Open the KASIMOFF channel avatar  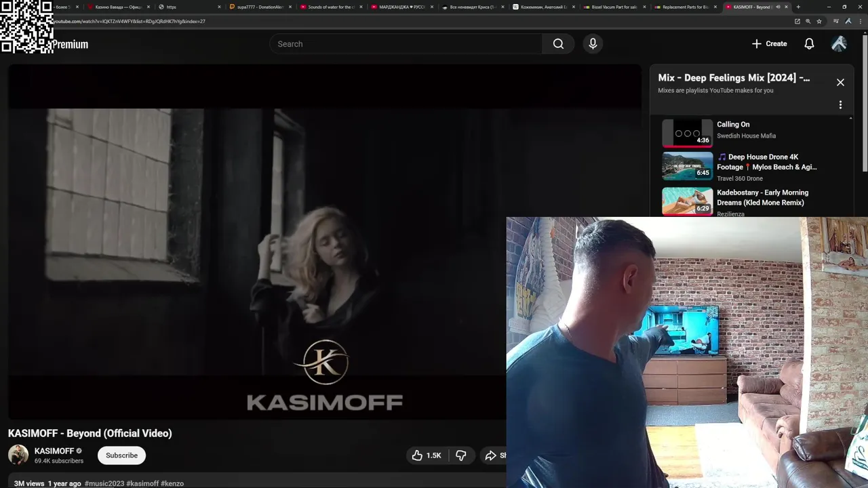[18, 455]
